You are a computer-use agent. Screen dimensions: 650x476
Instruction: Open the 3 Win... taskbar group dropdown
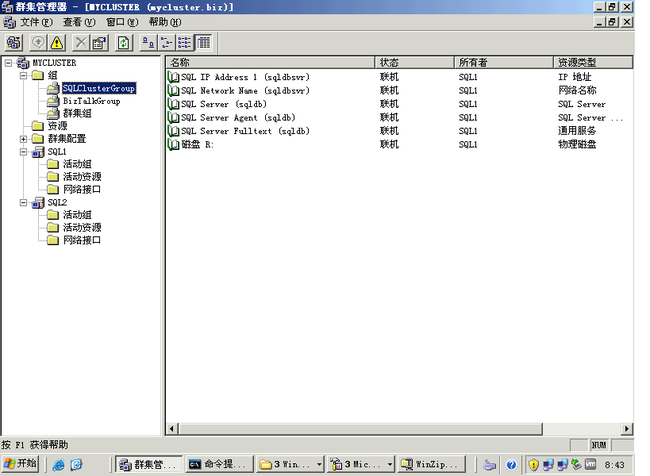(319, 464)
